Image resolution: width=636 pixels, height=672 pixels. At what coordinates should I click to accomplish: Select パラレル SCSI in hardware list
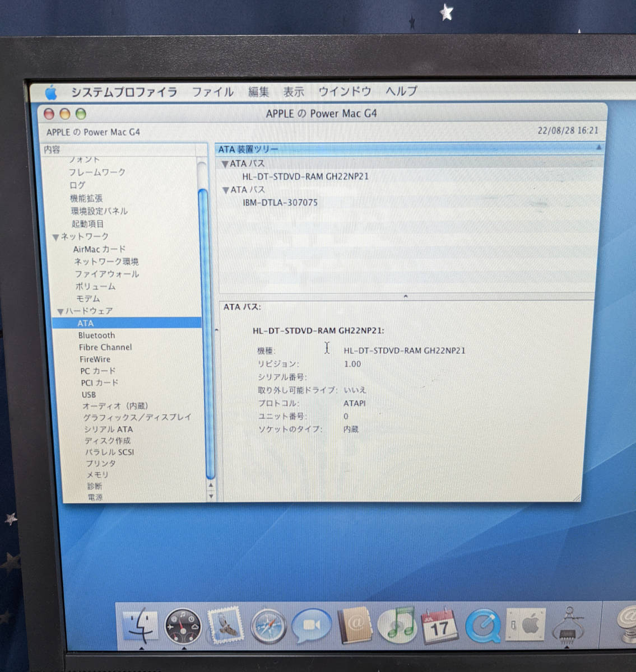[109, 452]
